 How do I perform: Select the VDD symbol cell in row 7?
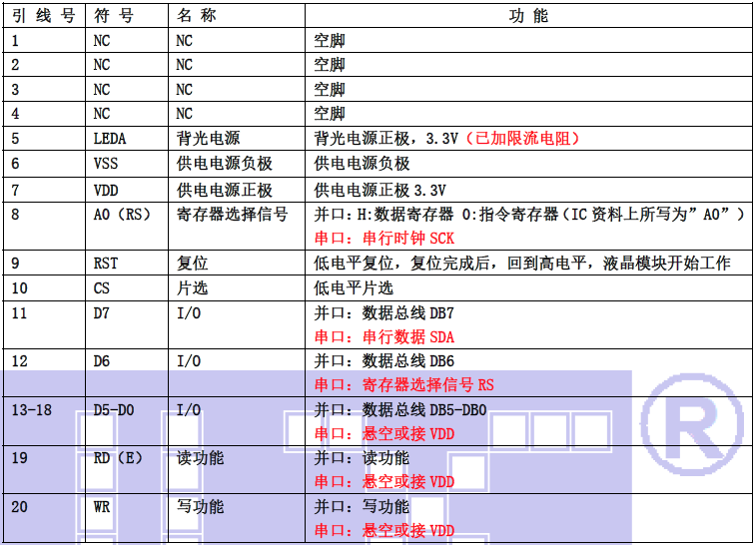[x=105, y=190]
